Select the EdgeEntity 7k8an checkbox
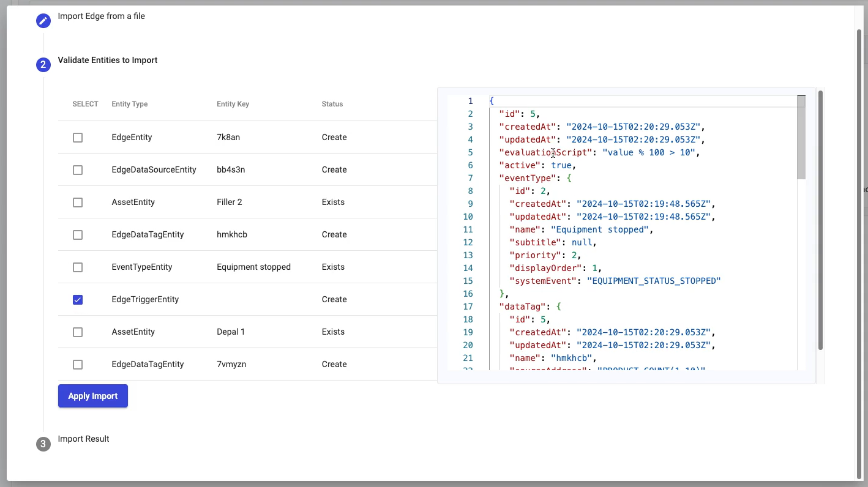The width and height of the screenshot is (868, 487). point(78,138)
